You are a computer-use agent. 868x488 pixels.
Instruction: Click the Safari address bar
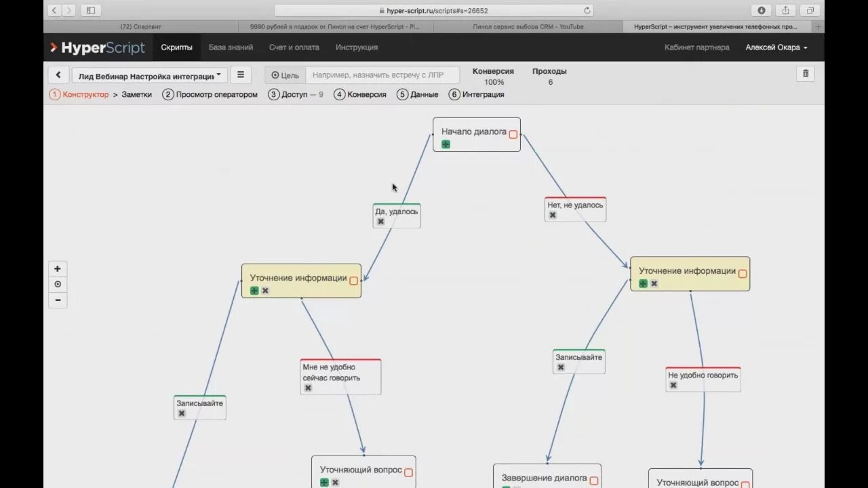click(434, 10)
